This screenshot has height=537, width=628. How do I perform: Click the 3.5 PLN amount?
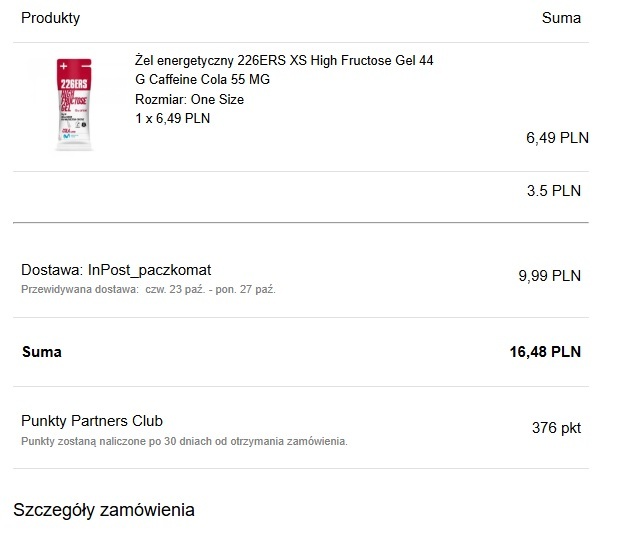point(553,190)
